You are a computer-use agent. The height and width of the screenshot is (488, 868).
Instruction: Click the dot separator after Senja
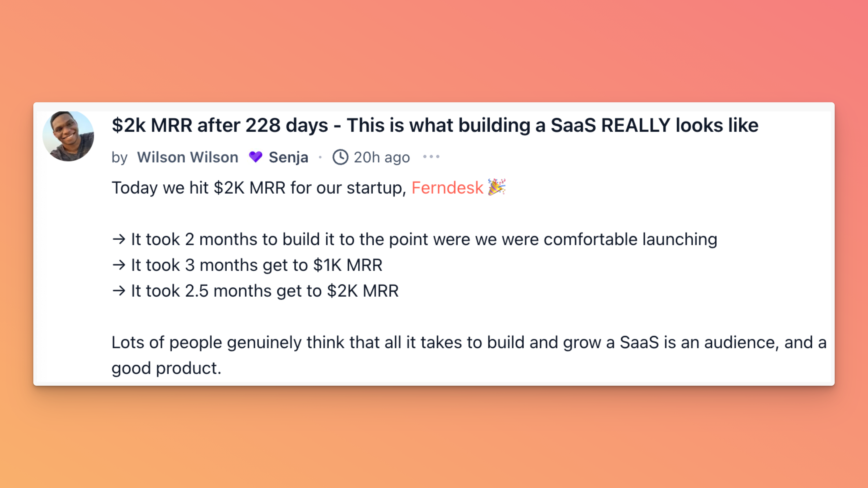tap(320, 157)
